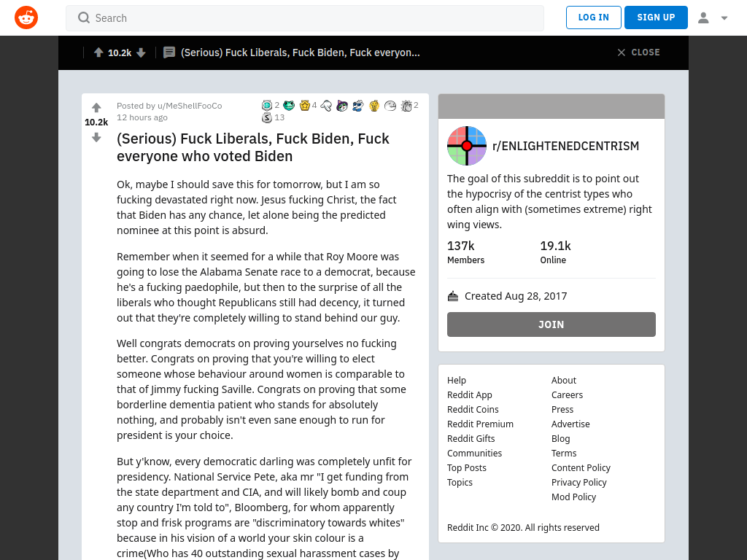Upvote from the black header bar

coord(98,52)
